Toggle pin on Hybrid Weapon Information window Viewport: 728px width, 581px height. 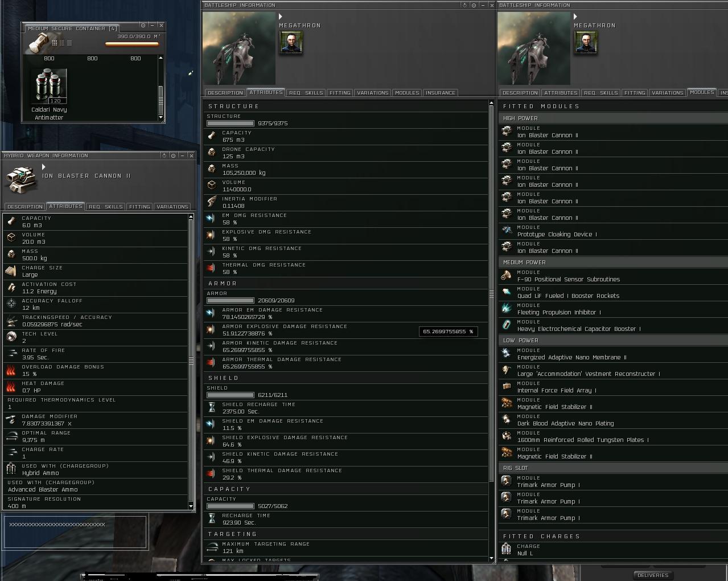[174, 156]
